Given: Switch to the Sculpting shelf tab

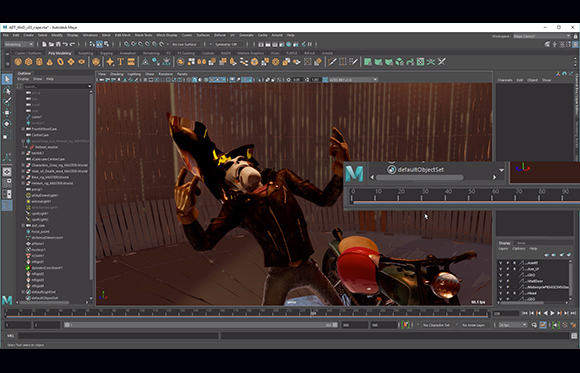Looking at the screenshot, I should point(85,53).
